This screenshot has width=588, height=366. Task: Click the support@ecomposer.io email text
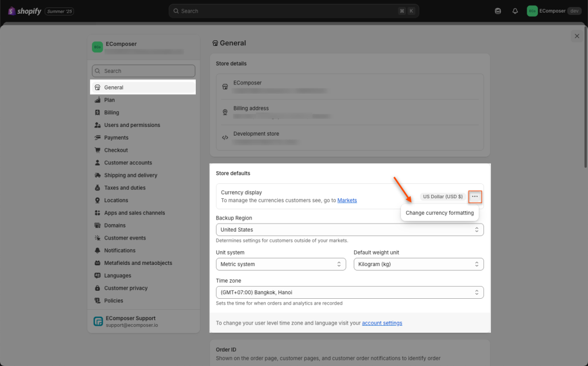(x=131, y=325)
